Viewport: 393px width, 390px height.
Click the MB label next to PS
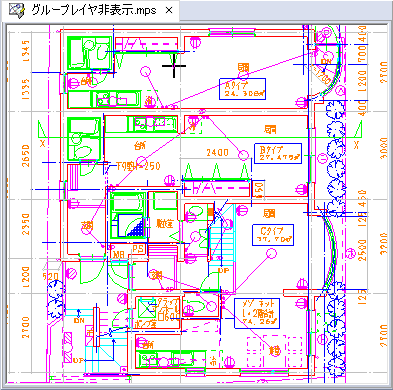119,254
